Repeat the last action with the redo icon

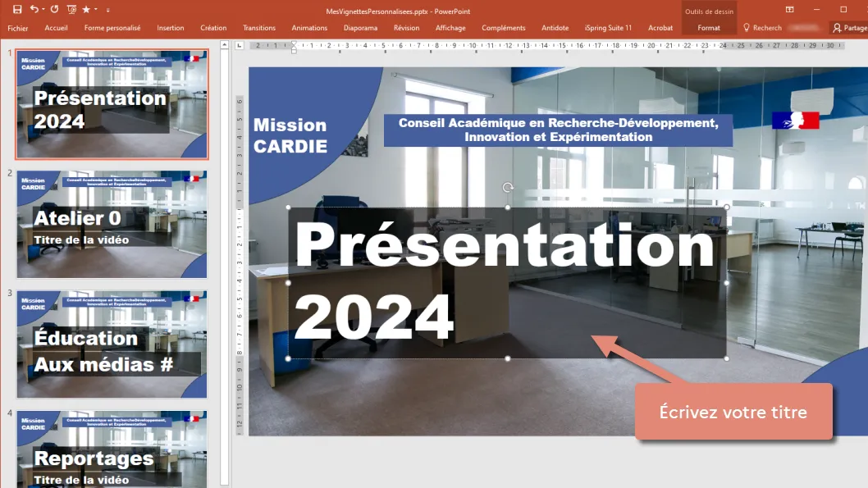coord(54,9)
